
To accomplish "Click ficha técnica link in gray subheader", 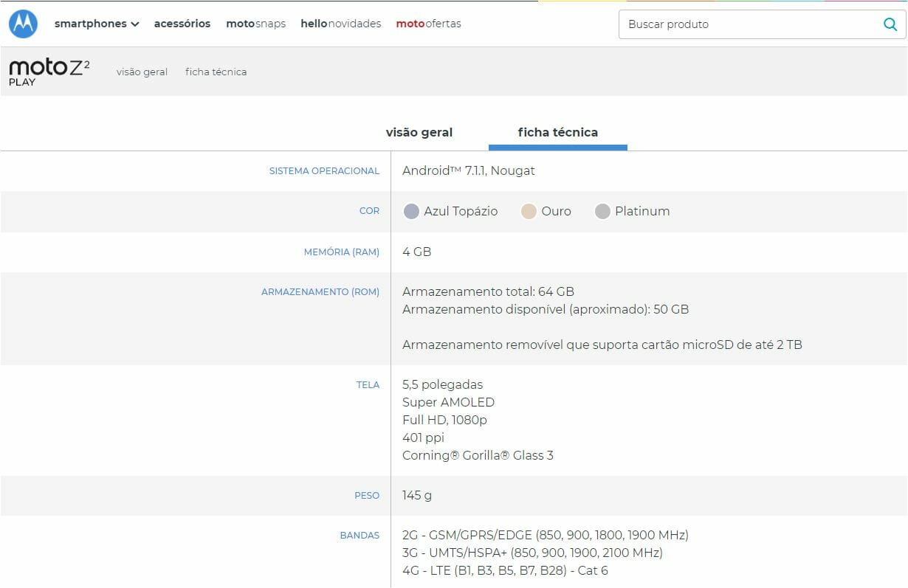I will coord(216,72).
